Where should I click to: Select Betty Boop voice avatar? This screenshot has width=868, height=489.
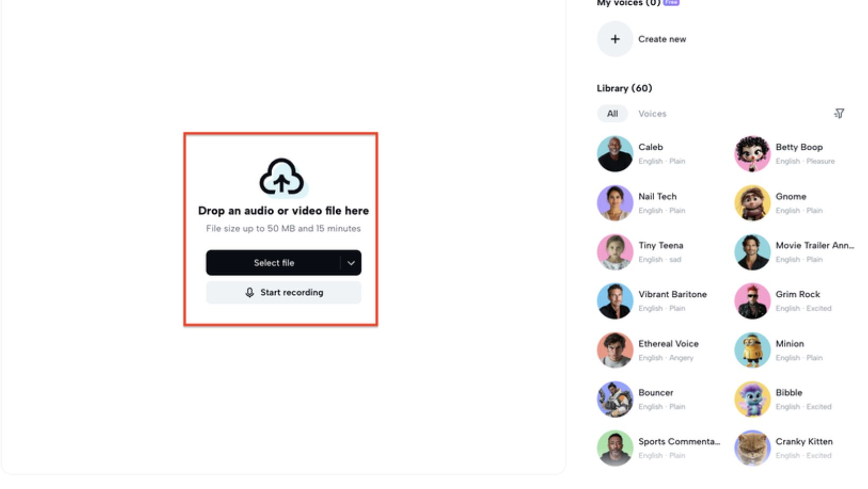pos(752,154)
